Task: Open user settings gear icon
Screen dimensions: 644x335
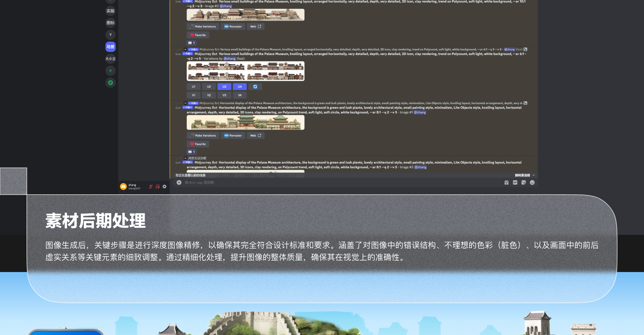Action: tap(164, 187)
